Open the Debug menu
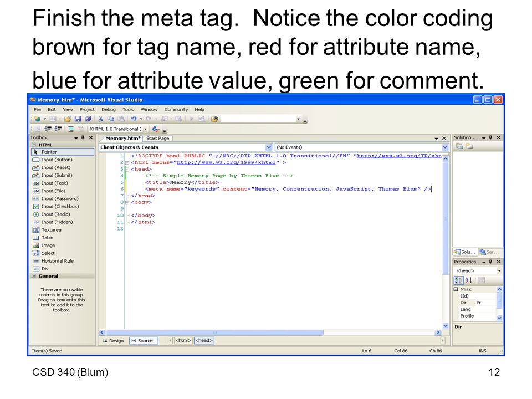Viewport: 532px width, 399px height. point(109,110)
